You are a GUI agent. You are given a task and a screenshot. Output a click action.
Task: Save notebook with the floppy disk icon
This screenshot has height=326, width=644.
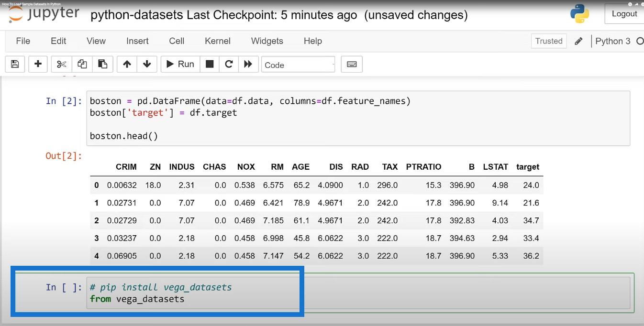point(15,64)
